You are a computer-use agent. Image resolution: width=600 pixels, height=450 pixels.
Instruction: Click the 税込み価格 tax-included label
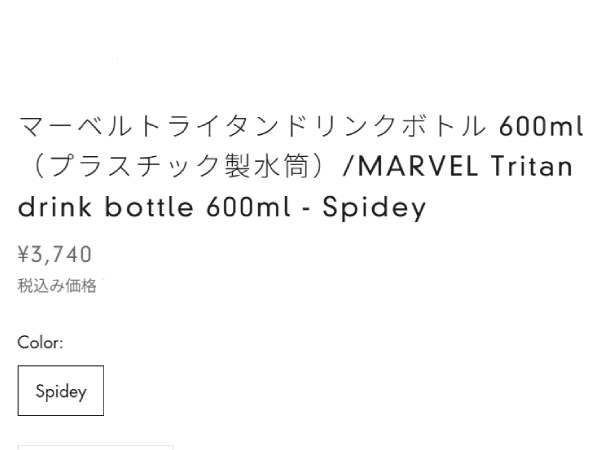coord(57,286)
